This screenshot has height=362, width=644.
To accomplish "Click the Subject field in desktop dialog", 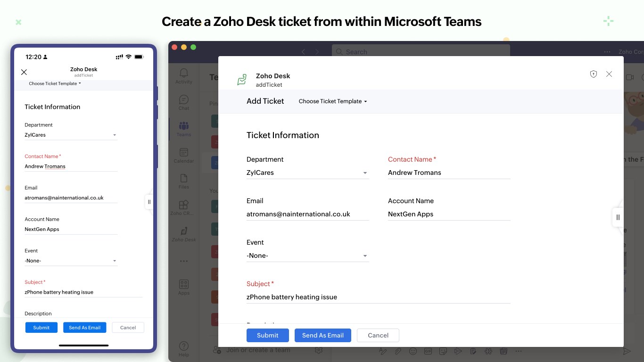I will click(x=378, y=297).
